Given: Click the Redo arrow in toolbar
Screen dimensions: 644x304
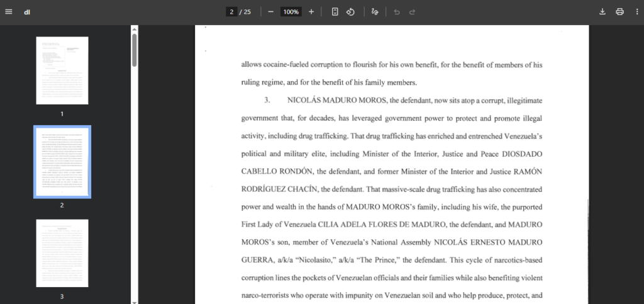Looking at the screenshot, I should [413, 12].
